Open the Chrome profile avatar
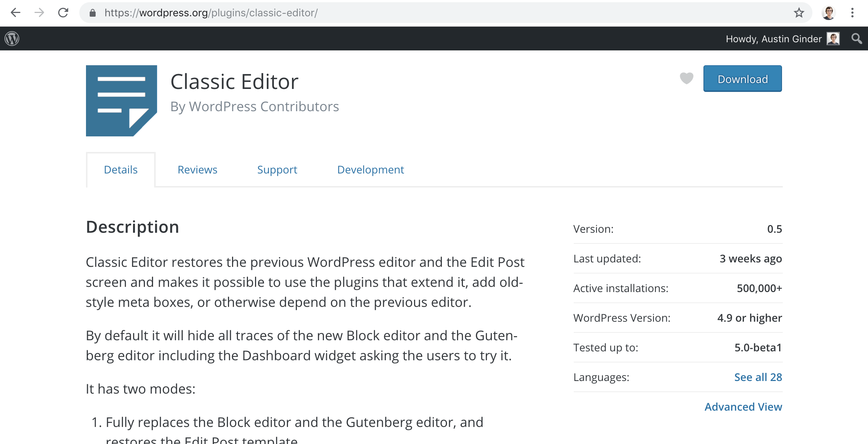 click(x=829, y=13)
